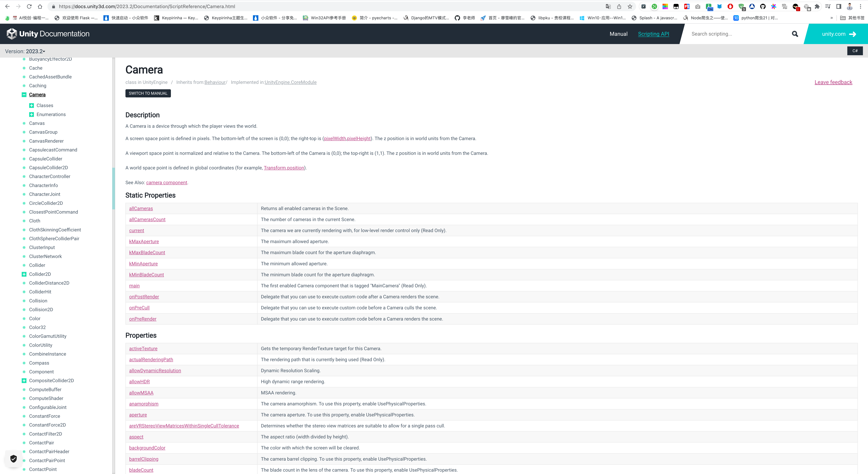Click the sidebar vertical scrollbar thumb
The height and width of the screenshot is (474, 868).
[114, 189]
